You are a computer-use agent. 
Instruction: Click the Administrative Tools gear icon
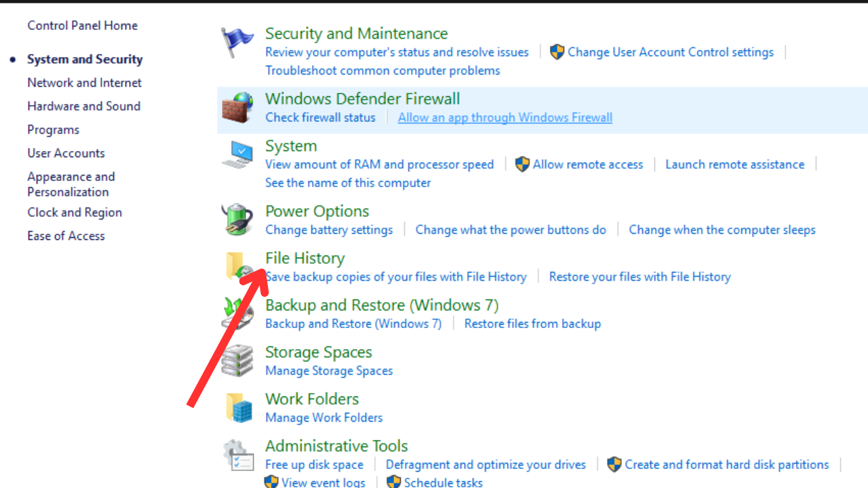pos(237,455)
